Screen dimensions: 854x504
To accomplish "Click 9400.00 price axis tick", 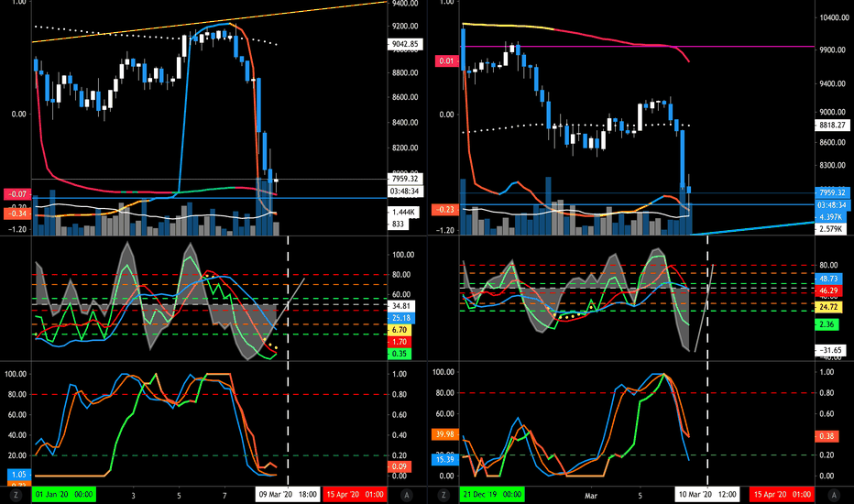I will coord(405,4).
